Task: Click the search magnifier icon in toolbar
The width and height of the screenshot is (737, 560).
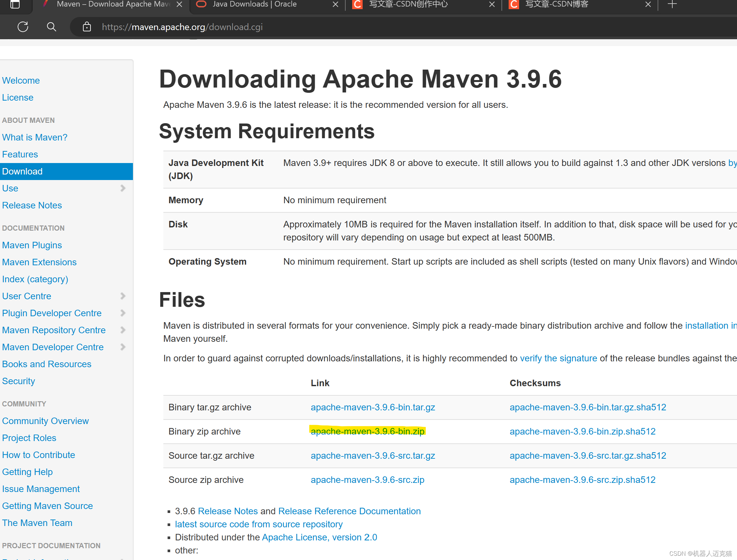Action: pyautogui.click(x=51, y=27)
